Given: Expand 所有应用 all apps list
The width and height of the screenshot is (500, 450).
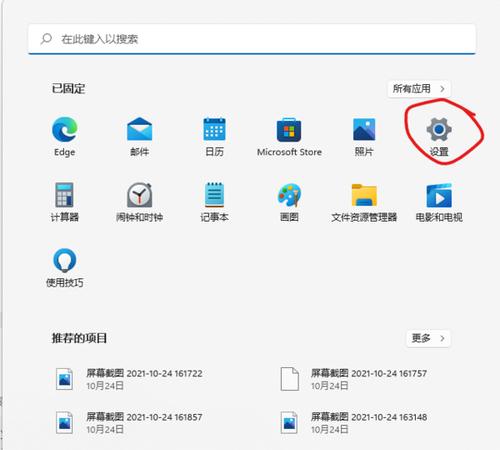Looking at the screenshot, I should (419, 89).
